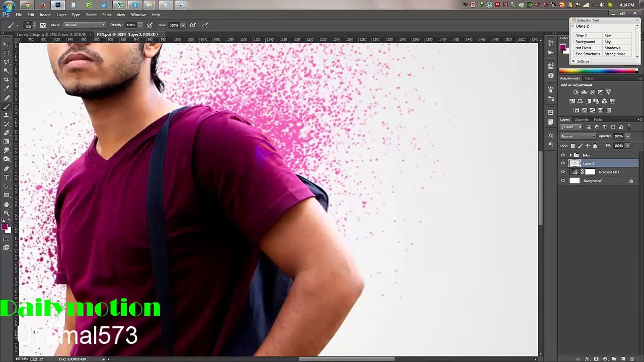Add a Levels adjustment
This screenshot has height=362, width=644.
click(584, 92)
